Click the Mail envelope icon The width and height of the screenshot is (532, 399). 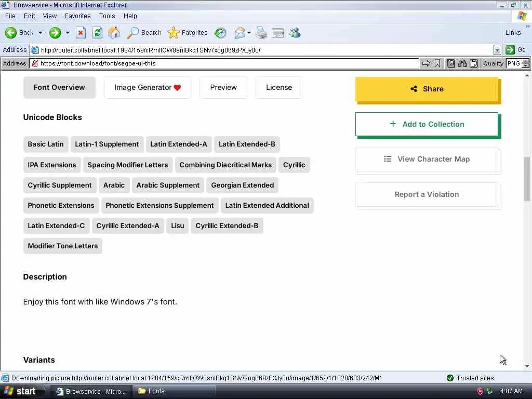(x=240, y=33)
